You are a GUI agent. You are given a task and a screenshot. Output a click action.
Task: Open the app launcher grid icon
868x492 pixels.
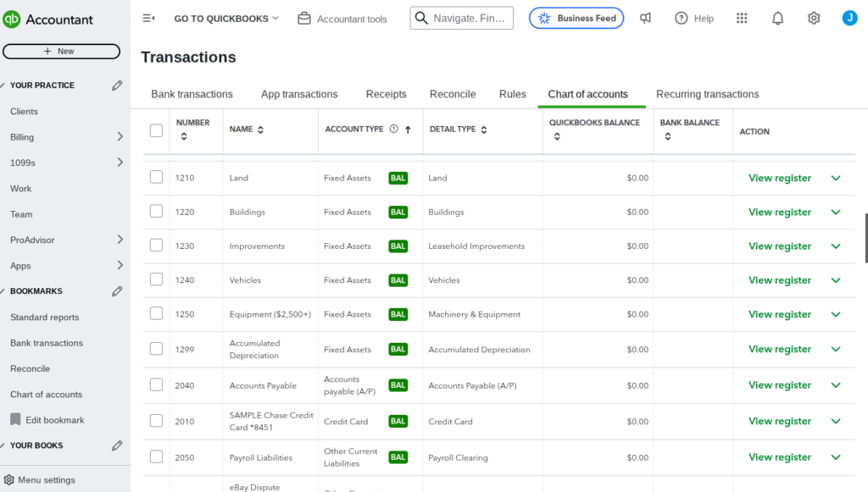[x=742, y=17]
